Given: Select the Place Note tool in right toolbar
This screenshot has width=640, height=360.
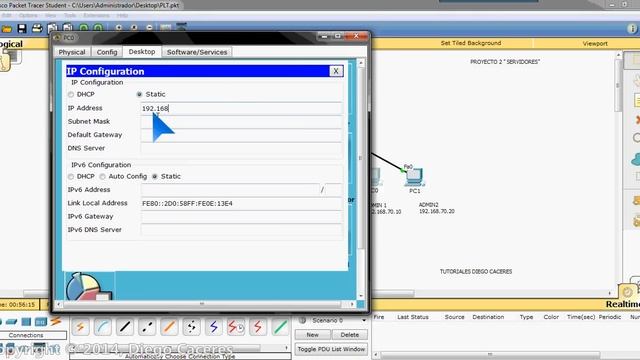Looking at the screenshot, I should [636, 100].
